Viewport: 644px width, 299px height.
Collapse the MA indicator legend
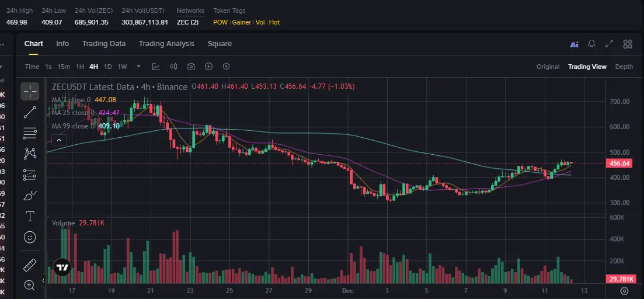(x=58, y=140)
